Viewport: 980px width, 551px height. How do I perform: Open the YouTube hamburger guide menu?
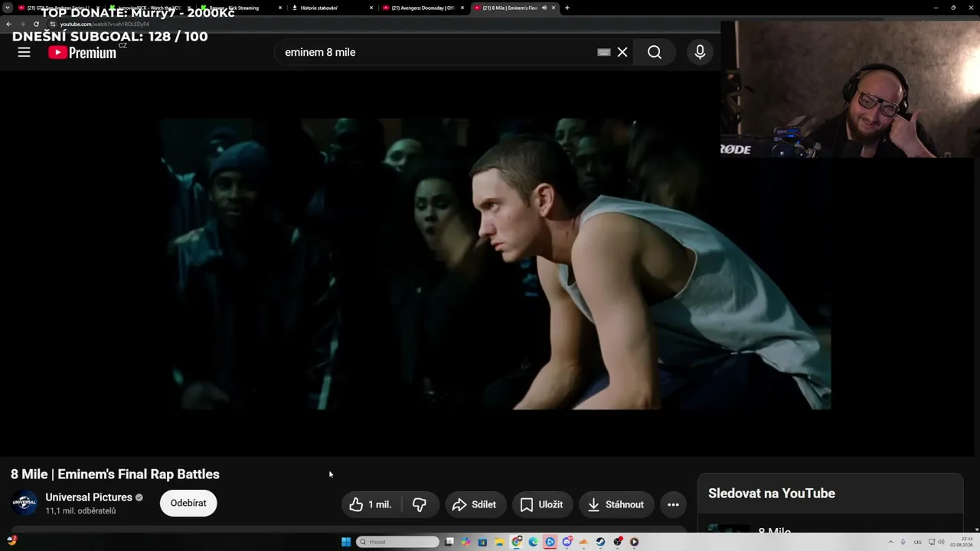(24, 52)
